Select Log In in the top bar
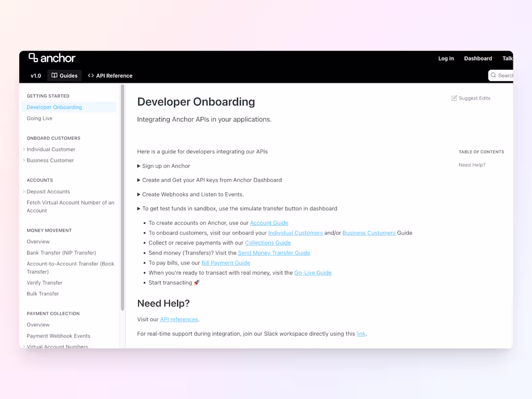Image resolution: width=532 pixels, height=399 pixels. click(x=446, y=58)
